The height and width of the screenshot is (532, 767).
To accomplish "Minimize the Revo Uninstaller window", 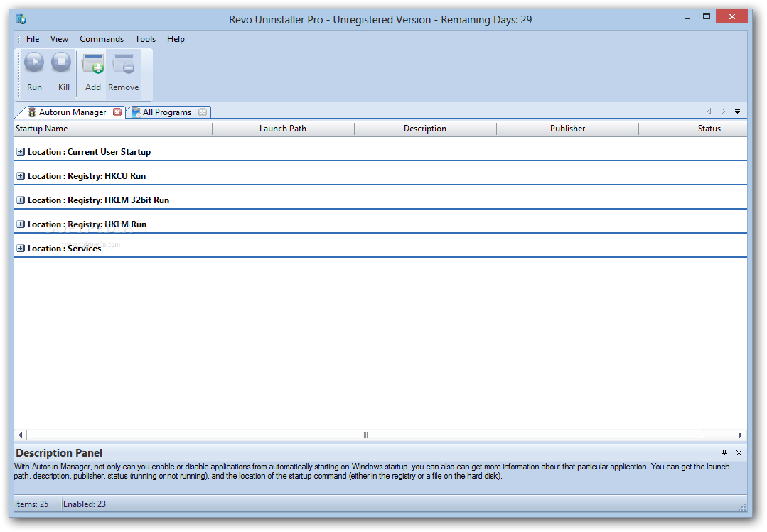I will (x=687, y=18).
